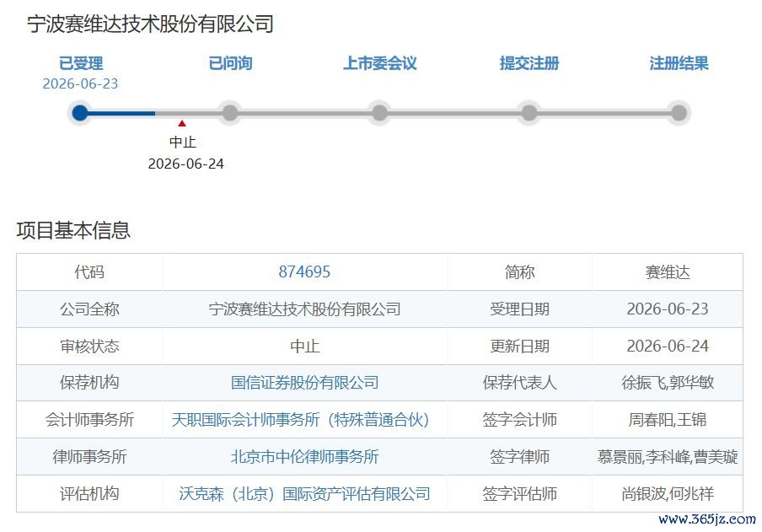Screen dimensions: 762x532
Task: Click the 更新日期 label cell
Action: 519,346
